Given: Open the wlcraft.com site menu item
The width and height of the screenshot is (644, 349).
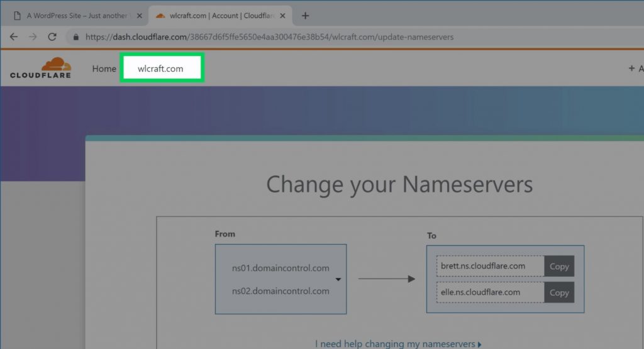Looking at the screenshot, I should (160, 69).
